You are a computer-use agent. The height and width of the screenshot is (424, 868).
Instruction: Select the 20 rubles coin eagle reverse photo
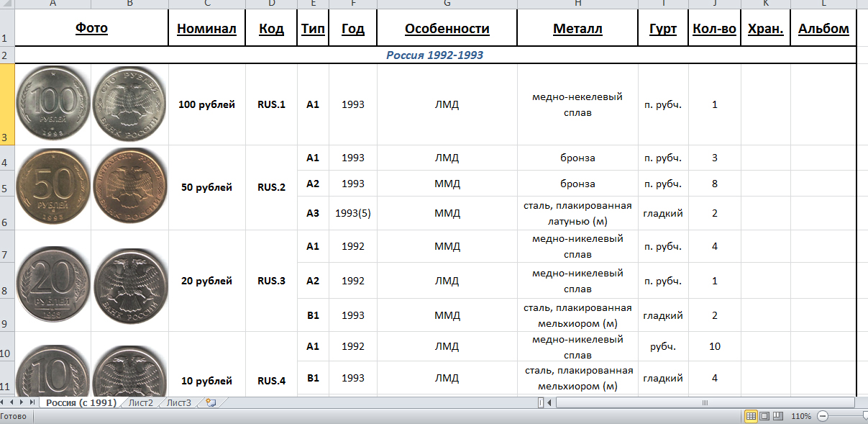pyautogui.click(x=130, y=287)
